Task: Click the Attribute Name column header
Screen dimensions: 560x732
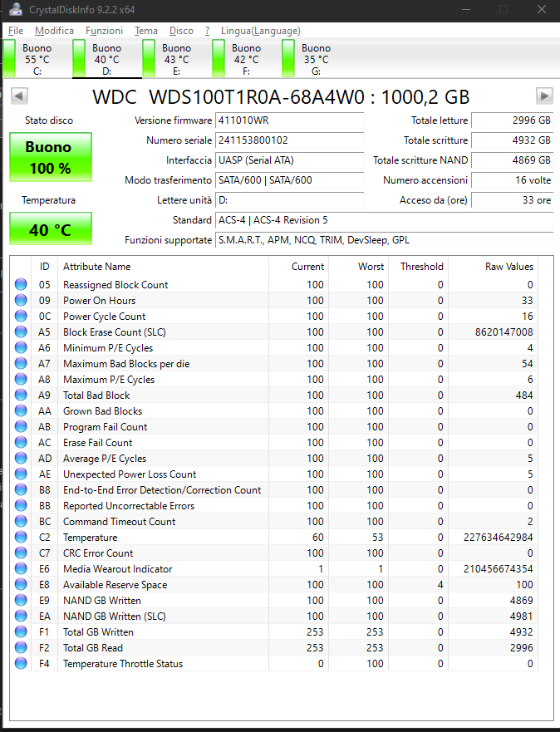Action: pos(163,267)
